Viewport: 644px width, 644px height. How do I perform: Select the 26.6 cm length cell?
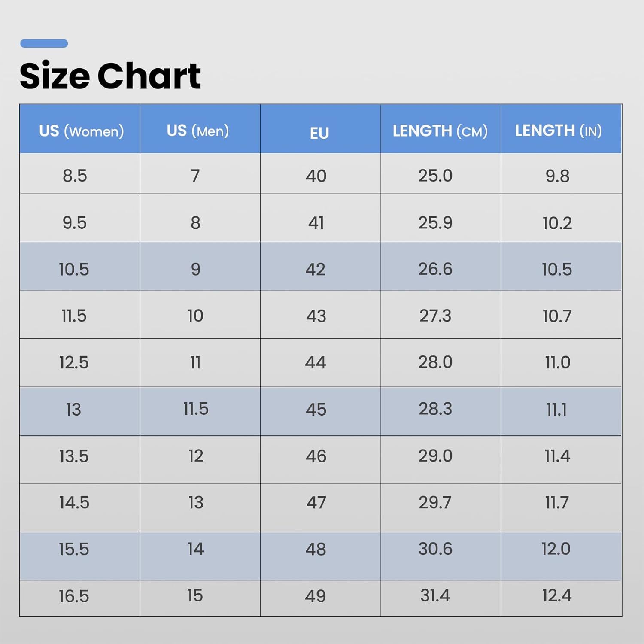tap(441, 266)
